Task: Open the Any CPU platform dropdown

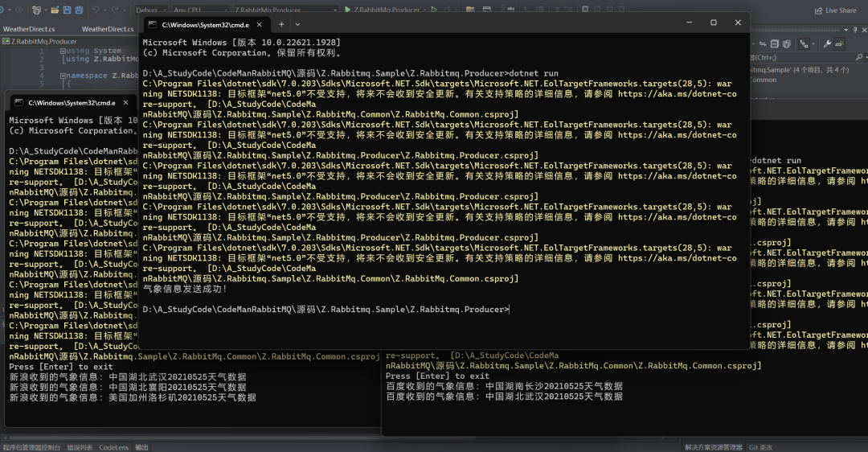Action: tap(199, 10)
